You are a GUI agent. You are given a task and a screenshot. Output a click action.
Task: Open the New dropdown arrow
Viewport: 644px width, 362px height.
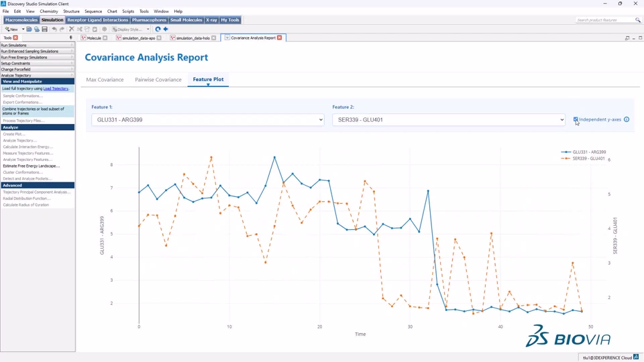click(23, 29)
